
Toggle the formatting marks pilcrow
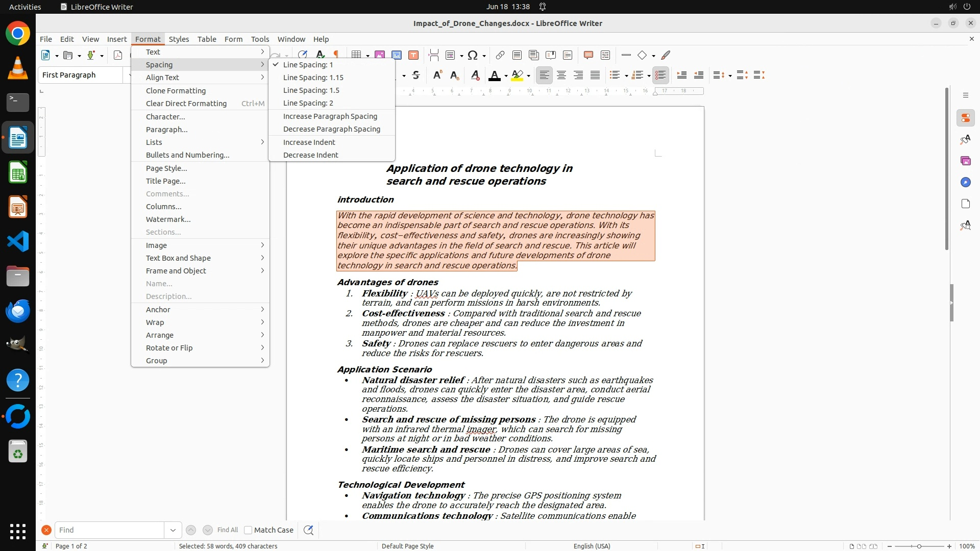coord(336,54)
